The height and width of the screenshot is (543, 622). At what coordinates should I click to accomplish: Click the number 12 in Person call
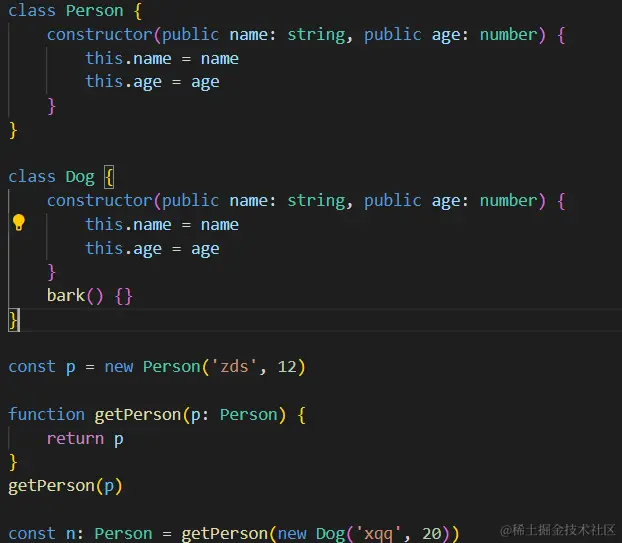click(287, 367)
